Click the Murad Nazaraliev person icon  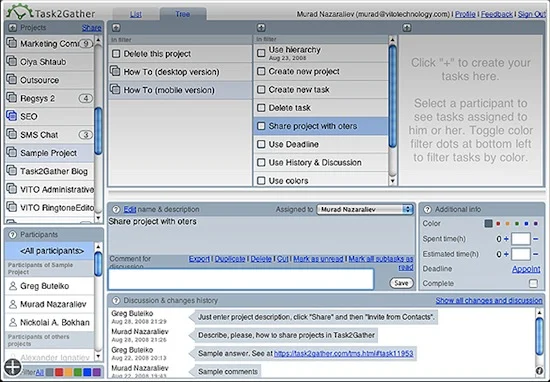pyautogui.click(x=13, y=304)
